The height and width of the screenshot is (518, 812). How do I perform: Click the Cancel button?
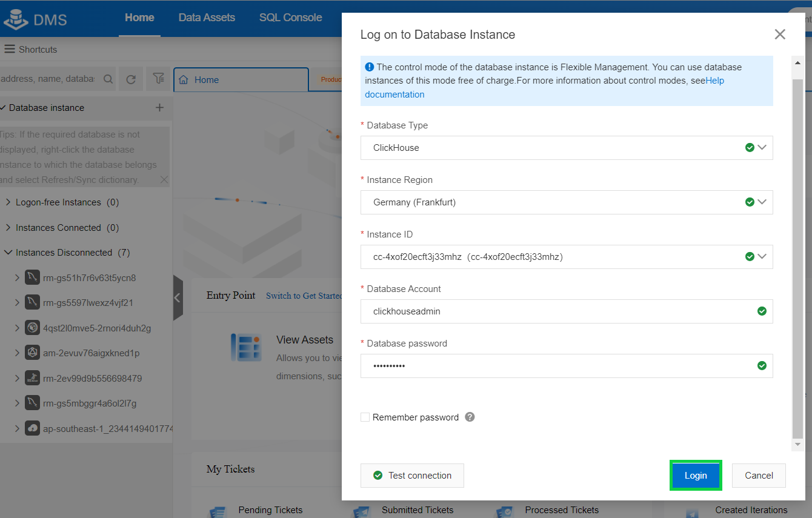point(759,476)
